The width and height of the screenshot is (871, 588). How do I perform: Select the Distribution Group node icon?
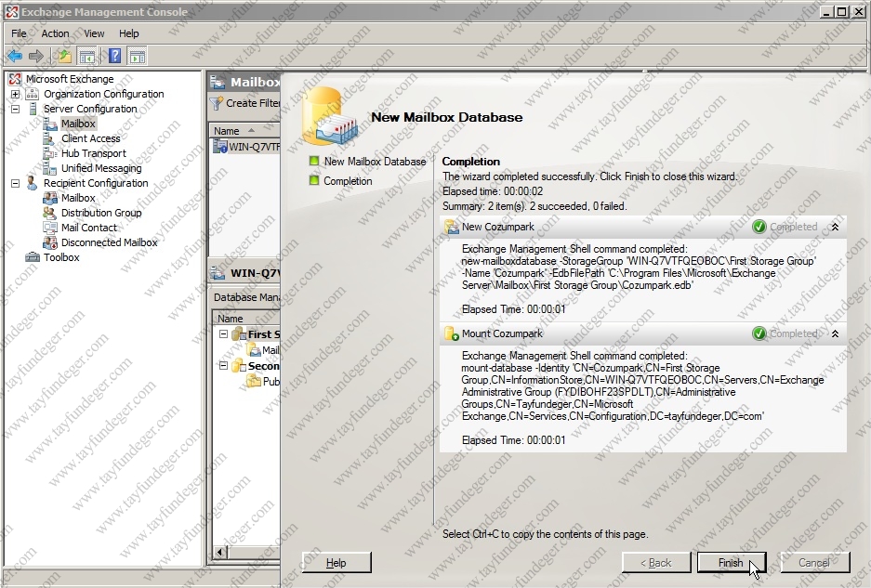(x=50, y=213)
